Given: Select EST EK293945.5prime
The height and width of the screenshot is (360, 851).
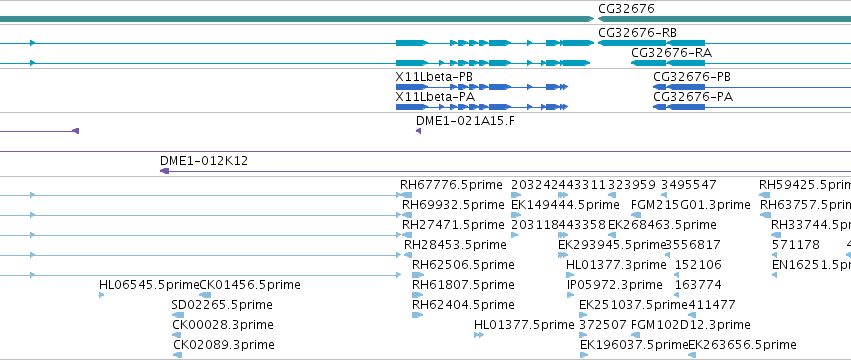Looking at the screenshot, I should (612, 245).
